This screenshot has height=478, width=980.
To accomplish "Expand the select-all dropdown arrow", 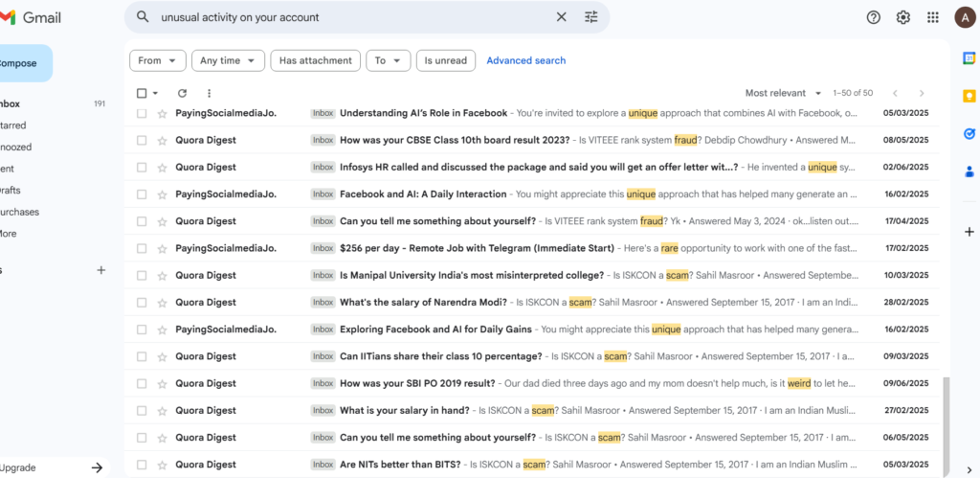I will pos(156,93).
